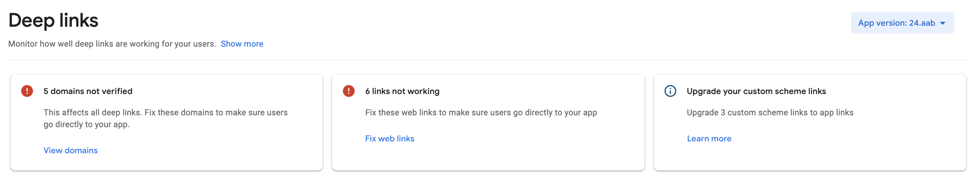980x186 pixels.
Task: Click the 'Upgrade your custom scheme links' title
Action: 756,91
